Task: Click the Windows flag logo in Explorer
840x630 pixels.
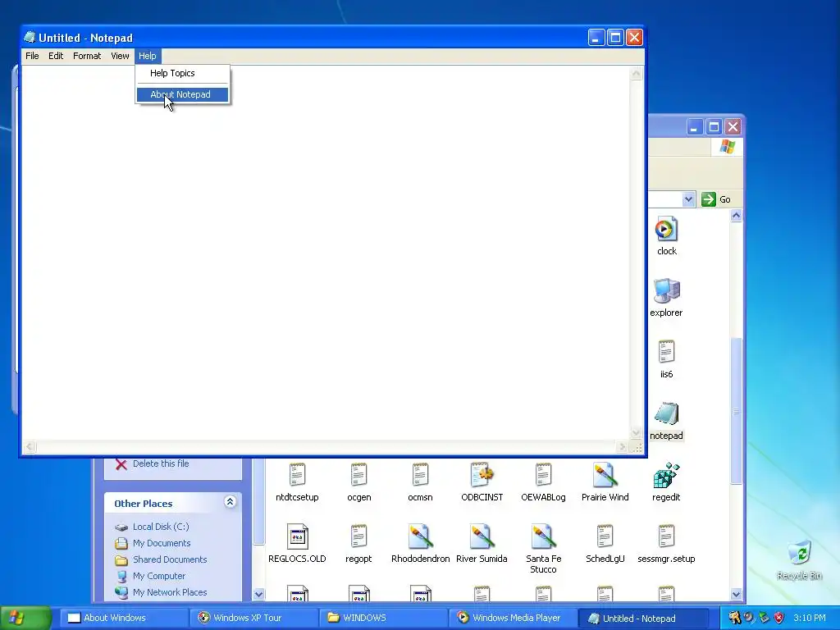Action: click(728, 147)
